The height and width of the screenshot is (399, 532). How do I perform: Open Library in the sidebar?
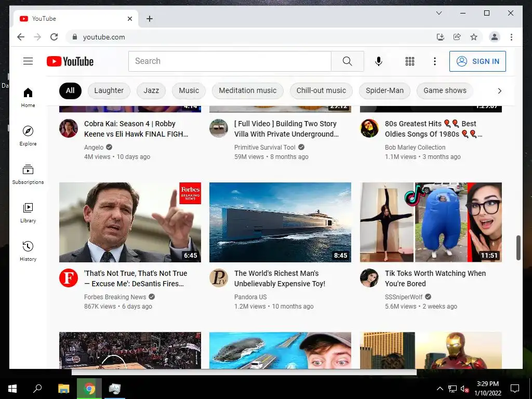28,212
